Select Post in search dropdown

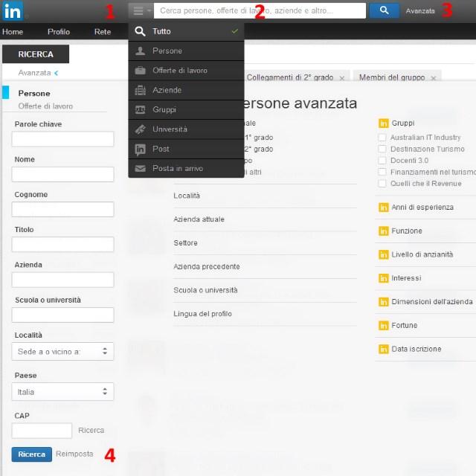(186, 149)
